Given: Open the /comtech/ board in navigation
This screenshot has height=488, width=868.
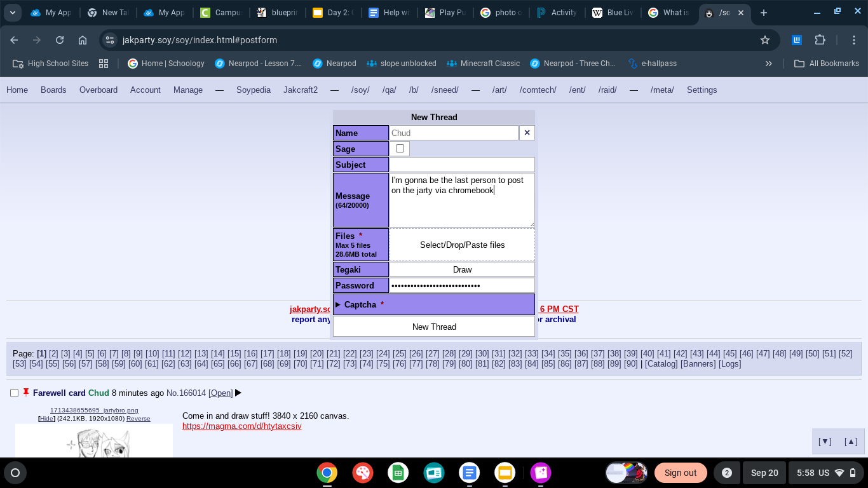Looking at the screenshot, I should (x=538, y=90).
